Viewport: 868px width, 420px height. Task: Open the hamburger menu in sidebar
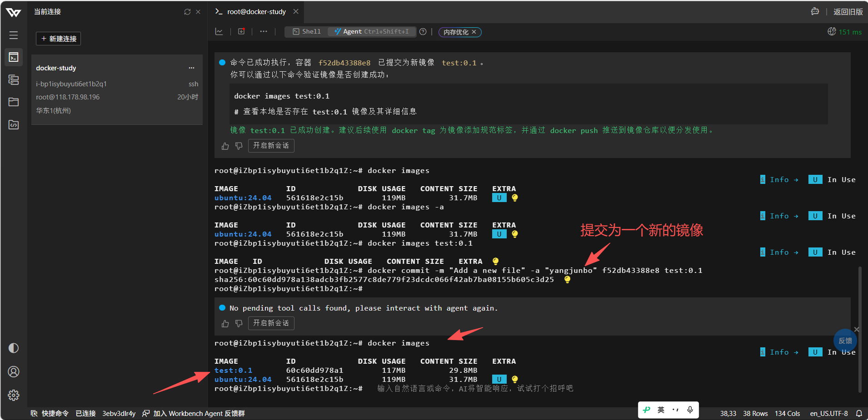click(14, 35)
